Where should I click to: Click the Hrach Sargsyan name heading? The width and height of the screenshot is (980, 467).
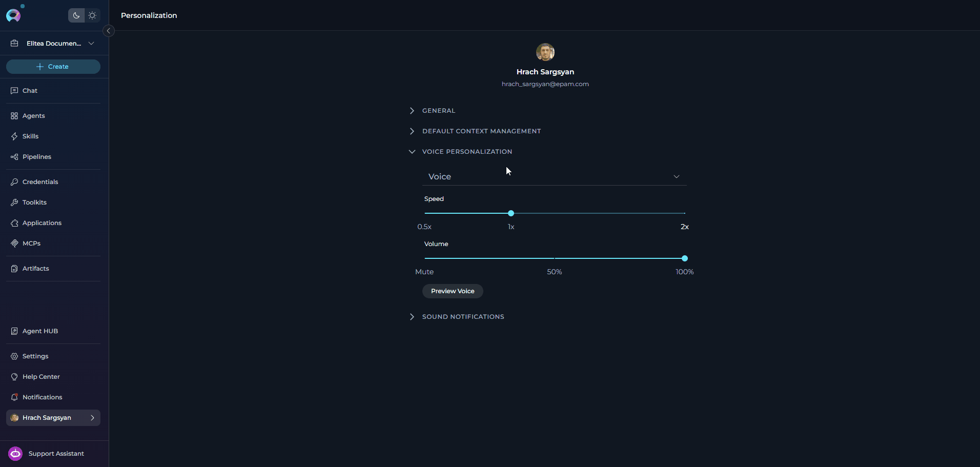545,72
